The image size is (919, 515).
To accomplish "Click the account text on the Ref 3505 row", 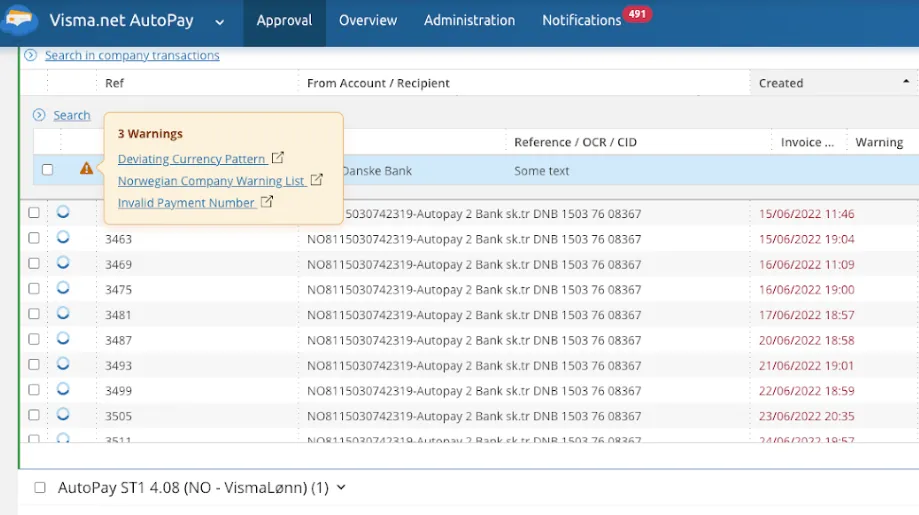I will 474,416.
